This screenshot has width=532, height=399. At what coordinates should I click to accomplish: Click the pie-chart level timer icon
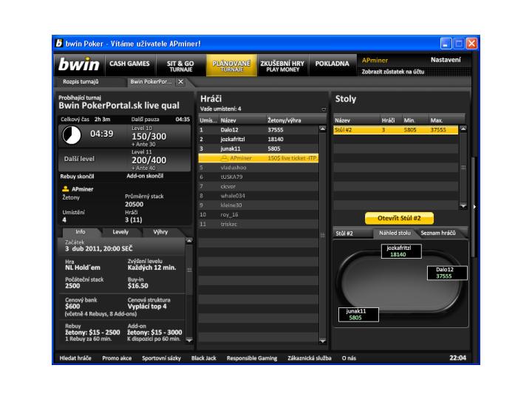pos(72,135)
